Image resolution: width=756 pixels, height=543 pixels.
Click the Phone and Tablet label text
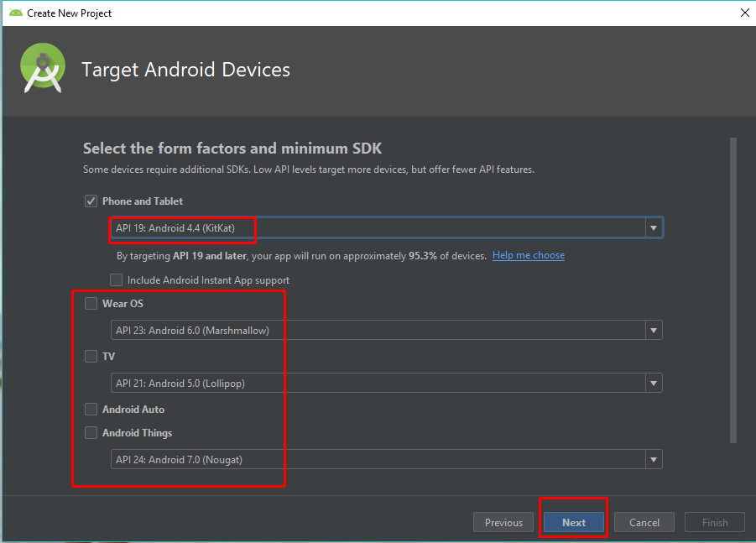pos(143,201)
